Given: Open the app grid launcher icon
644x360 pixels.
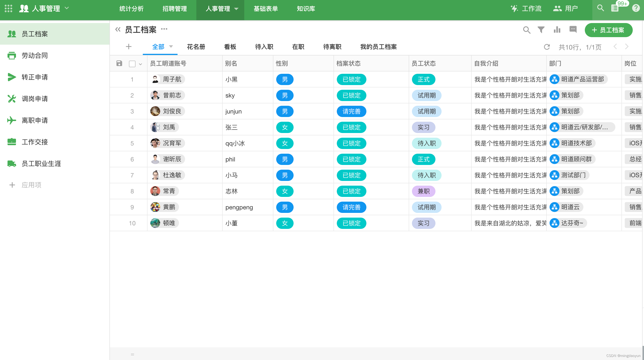Looking at the screenshot, I should point(8,8).
